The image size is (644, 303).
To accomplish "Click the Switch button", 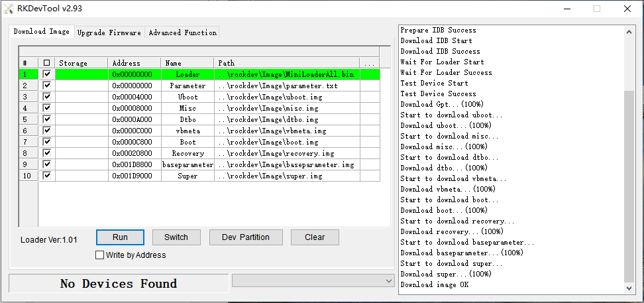I will (x=176, y=237).
